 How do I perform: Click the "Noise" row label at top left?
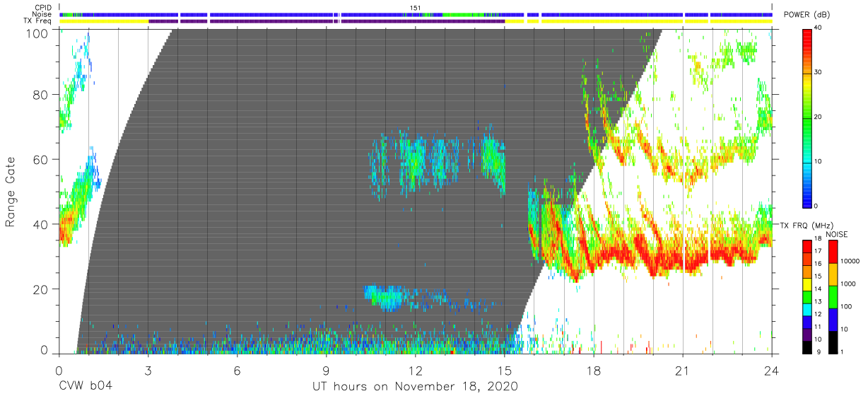(x=41, y=14)
